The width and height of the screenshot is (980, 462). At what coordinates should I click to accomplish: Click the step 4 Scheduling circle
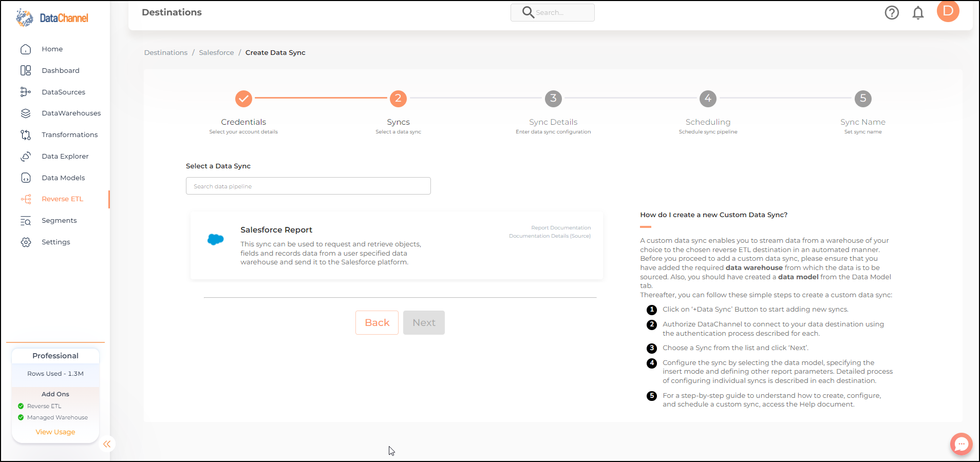[x=708, y=99]
